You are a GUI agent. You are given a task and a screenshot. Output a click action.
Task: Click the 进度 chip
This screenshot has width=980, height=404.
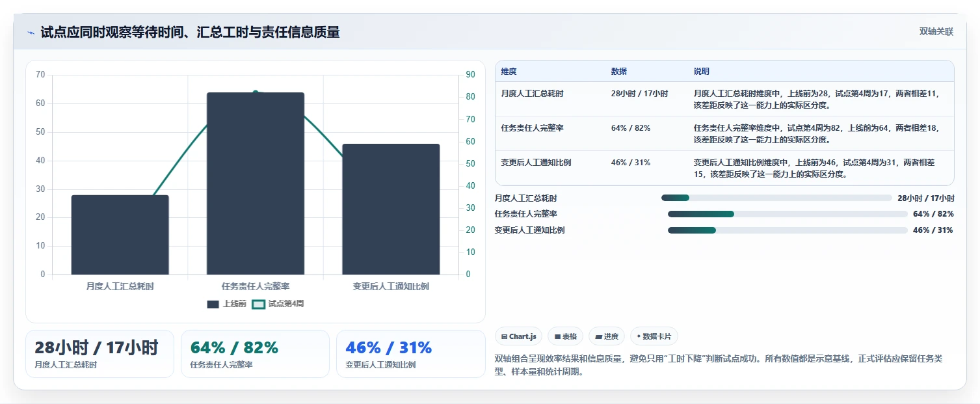tap(607, 336)
